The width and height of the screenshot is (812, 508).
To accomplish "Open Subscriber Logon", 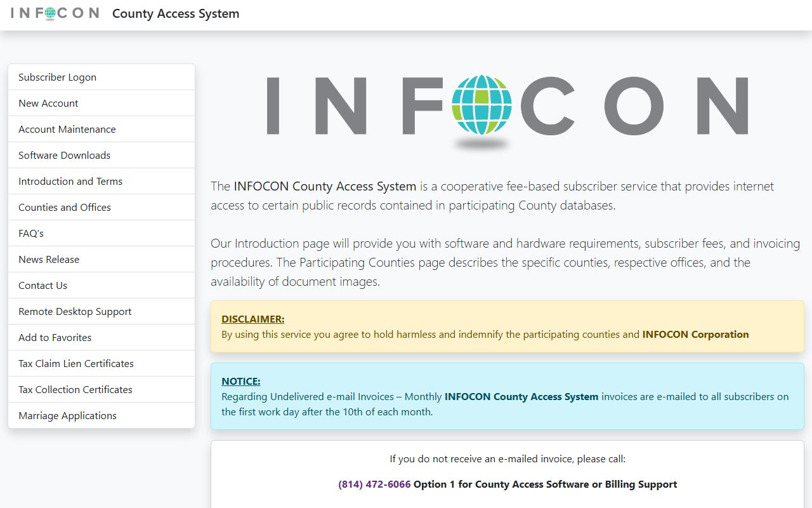I will pyautogui.click(x=101, y=77).
